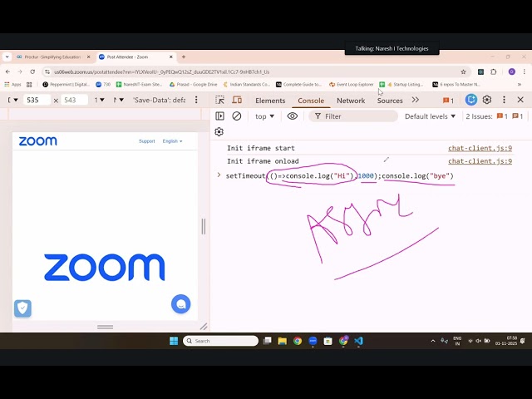Viewport: 532px width, 399px height.
Task: Show hidden system tray icons
Action: (x=433, y=341)
